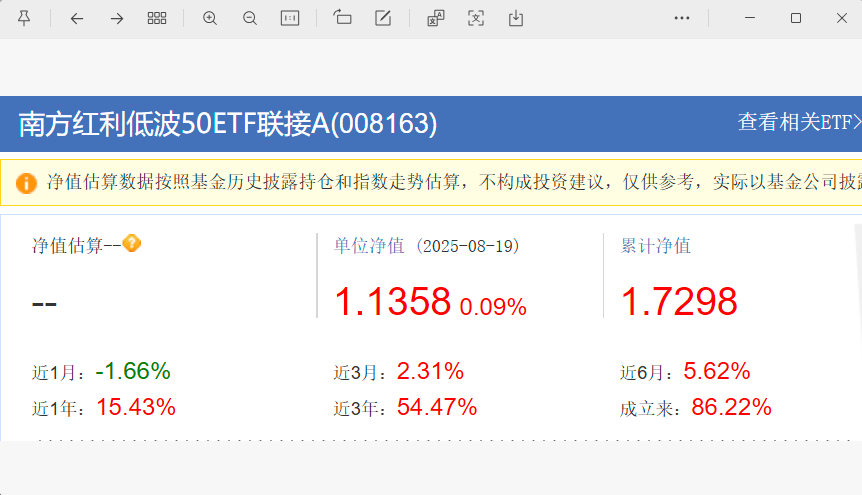
Task: Click the 近1年 return 15.43%
Action: point(136,408)
